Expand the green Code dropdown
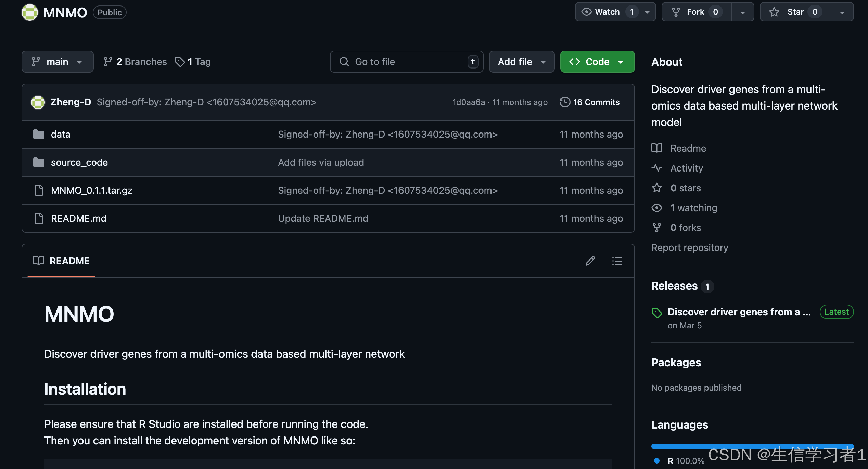Screen dimensions: 868x469 597,62
